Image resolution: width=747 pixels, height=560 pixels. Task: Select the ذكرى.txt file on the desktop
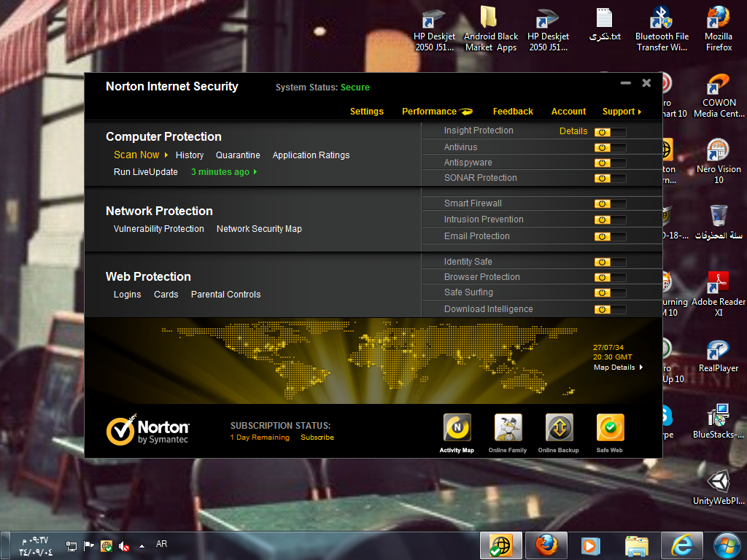(605, 25)
